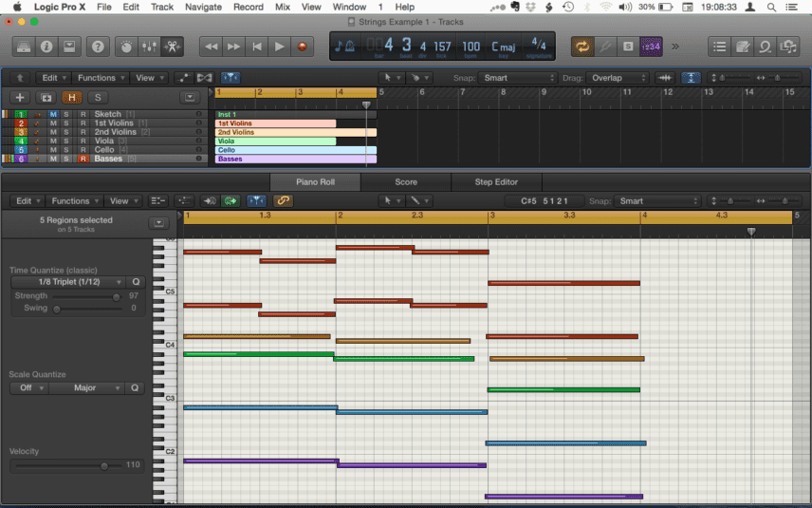Toggle Piano Roll Catch playhead button
The width and height of the screenshot is (812, 508).
coord(256,201)
